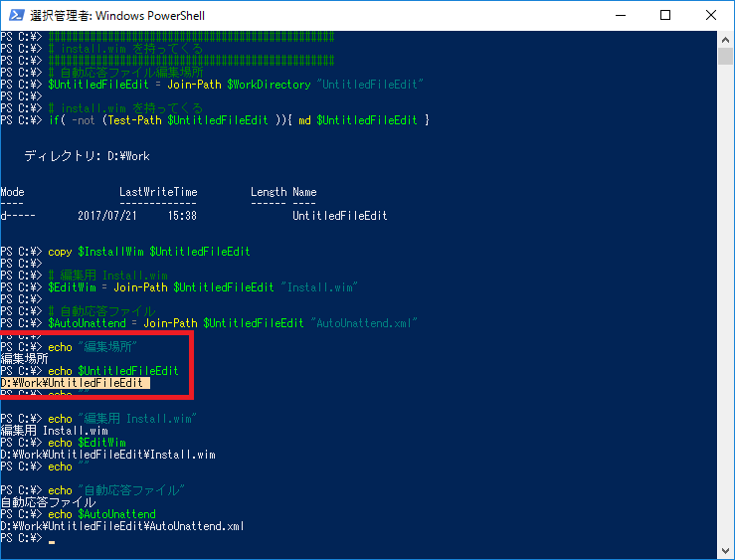This screenshot has height=560, width=735.
Task: Click the output path ending in AutoUnattend.xml
Action: pos(122,526)
